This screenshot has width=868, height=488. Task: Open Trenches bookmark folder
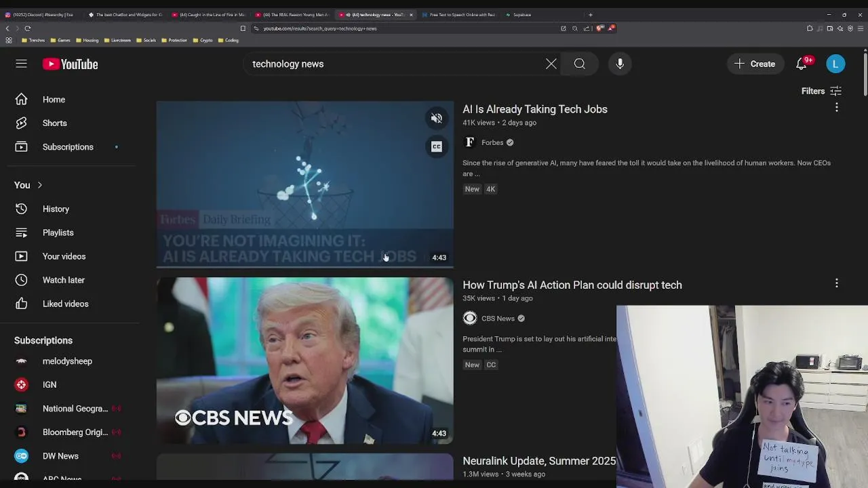33,41
